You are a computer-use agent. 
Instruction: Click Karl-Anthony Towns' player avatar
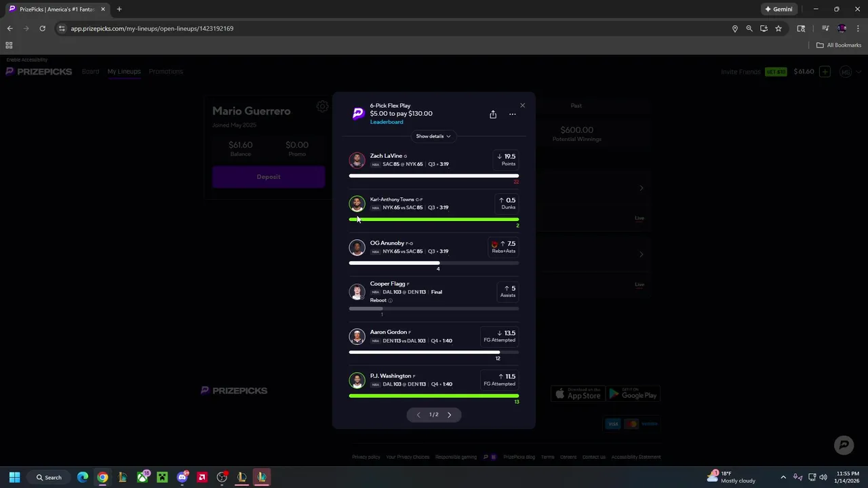(357, 204)
